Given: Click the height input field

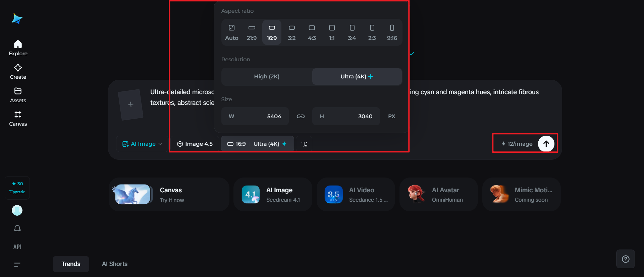Looking at the screenshot, I should tap(346, 116).
